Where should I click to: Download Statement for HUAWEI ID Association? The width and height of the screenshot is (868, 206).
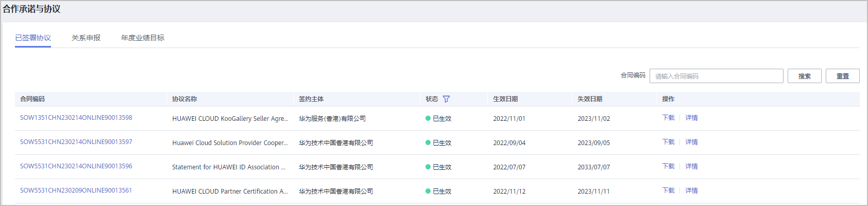[668, 166]
